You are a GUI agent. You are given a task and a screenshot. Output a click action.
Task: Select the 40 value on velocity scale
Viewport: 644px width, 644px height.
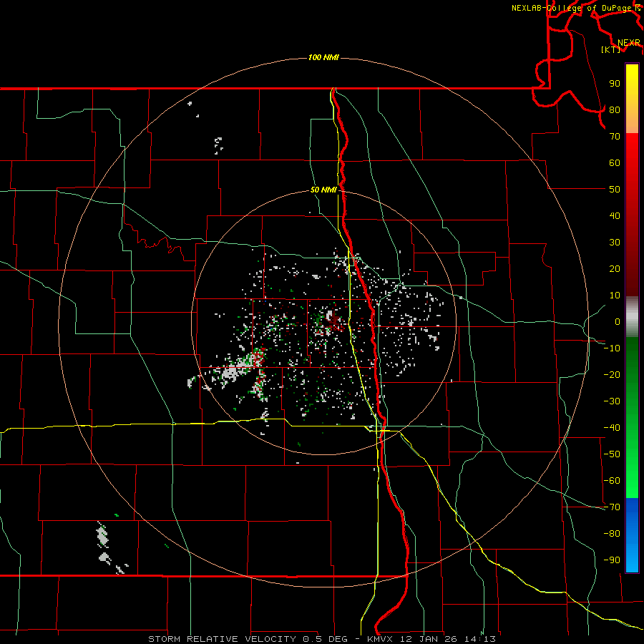pos(615,215)
